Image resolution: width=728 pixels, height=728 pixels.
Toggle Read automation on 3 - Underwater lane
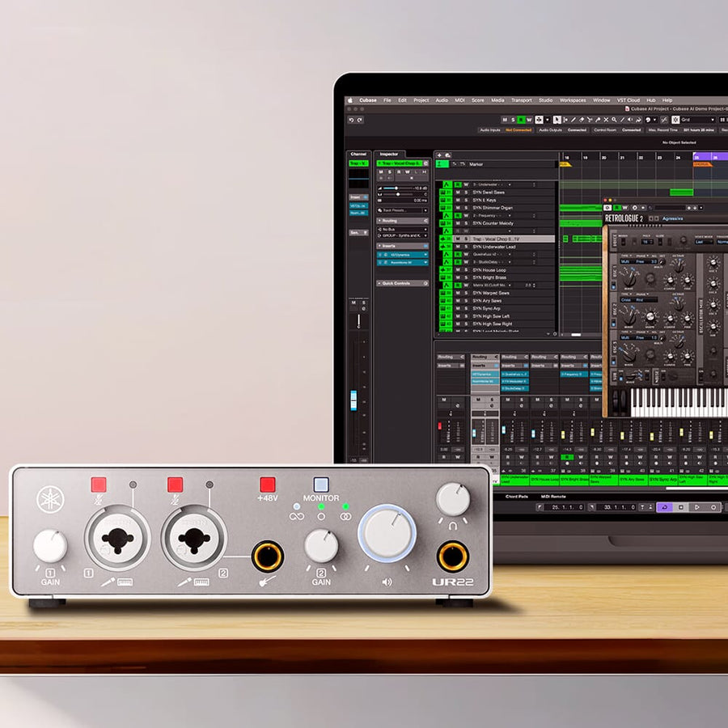point(458,184)
